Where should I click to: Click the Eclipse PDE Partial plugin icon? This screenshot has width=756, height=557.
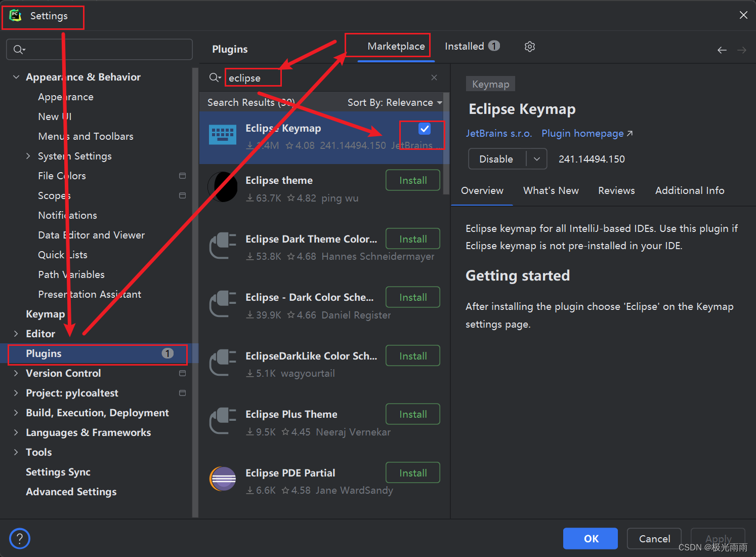(x=223, y=479)
